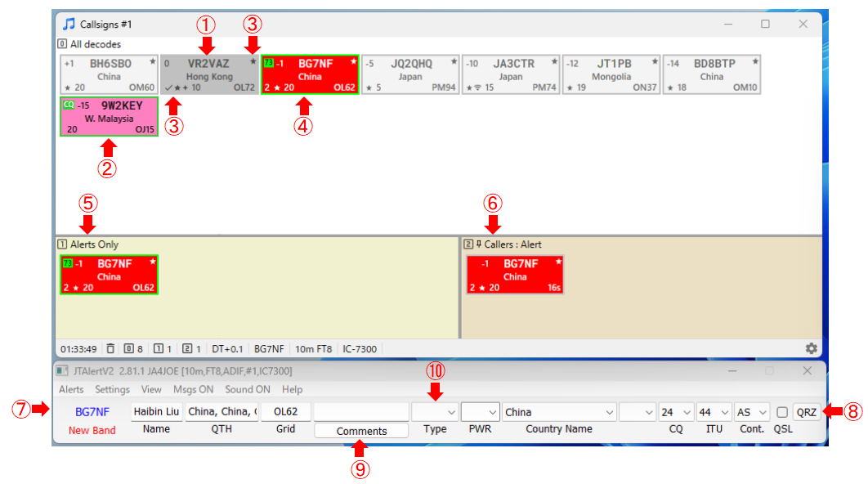Click the CQ badge on 9W2KEY tile
Viewport: 868px width, 484px height.
click(69, 105)
